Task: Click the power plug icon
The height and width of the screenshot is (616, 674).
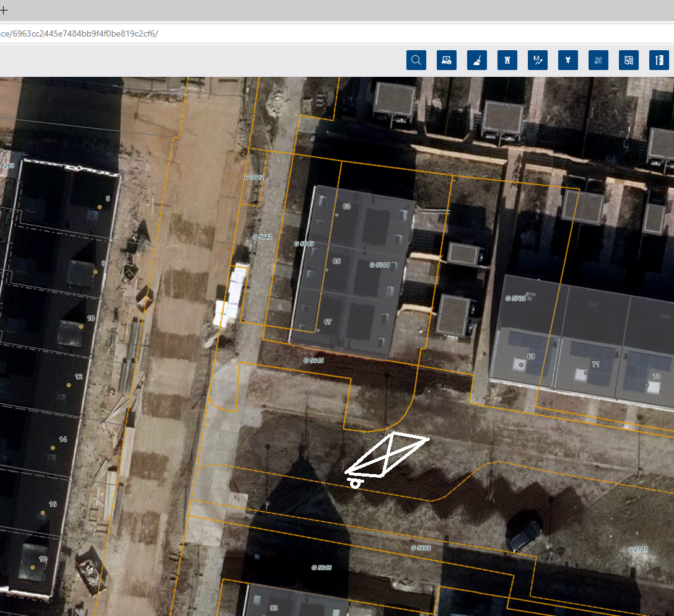Action: point(568,60)
